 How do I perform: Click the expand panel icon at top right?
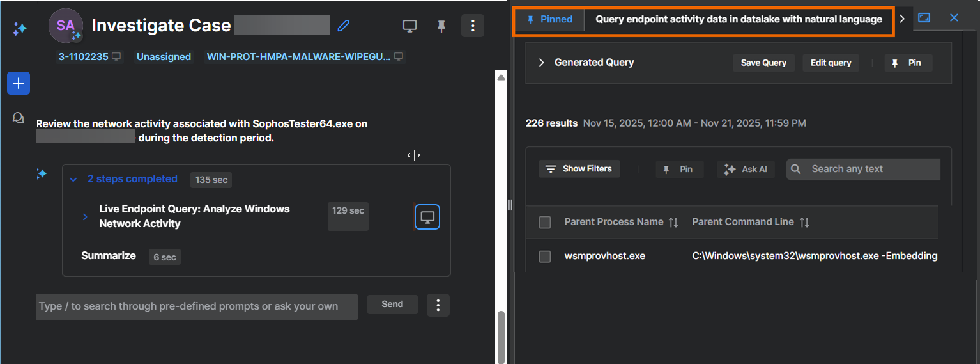pyautogui.click(x=924, y=18)
